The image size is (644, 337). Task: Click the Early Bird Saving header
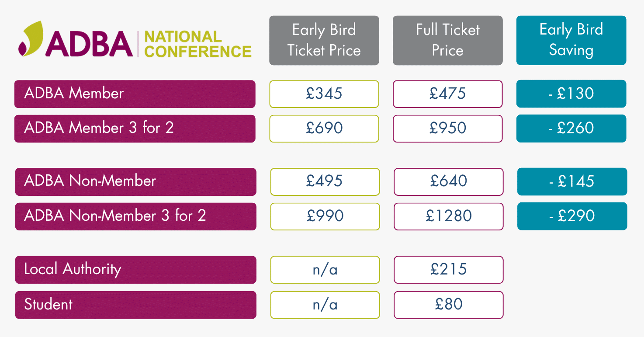click(x=571, y=40)
